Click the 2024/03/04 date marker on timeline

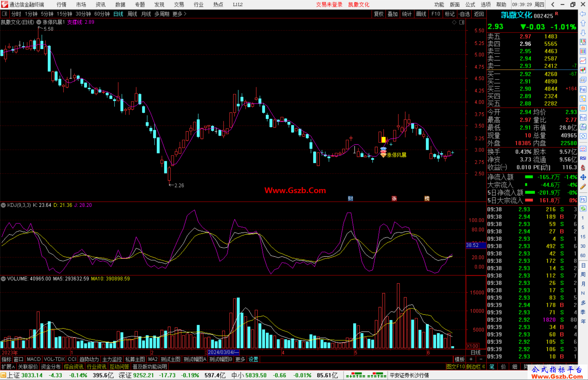click(223, 352)
